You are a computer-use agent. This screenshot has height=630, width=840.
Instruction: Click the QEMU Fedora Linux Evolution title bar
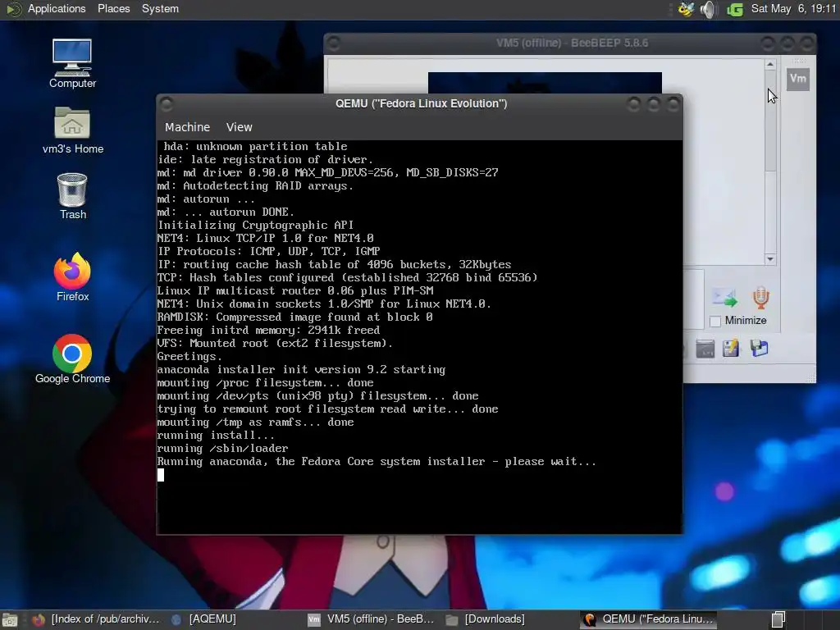pyautogui.click(x=421, y=103)
